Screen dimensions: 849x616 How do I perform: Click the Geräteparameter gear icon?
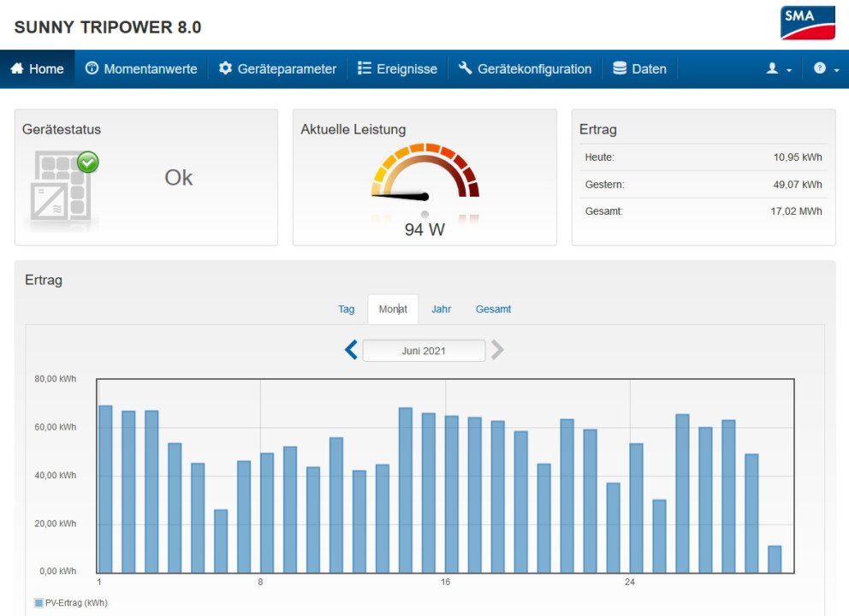tap(225, 68)
